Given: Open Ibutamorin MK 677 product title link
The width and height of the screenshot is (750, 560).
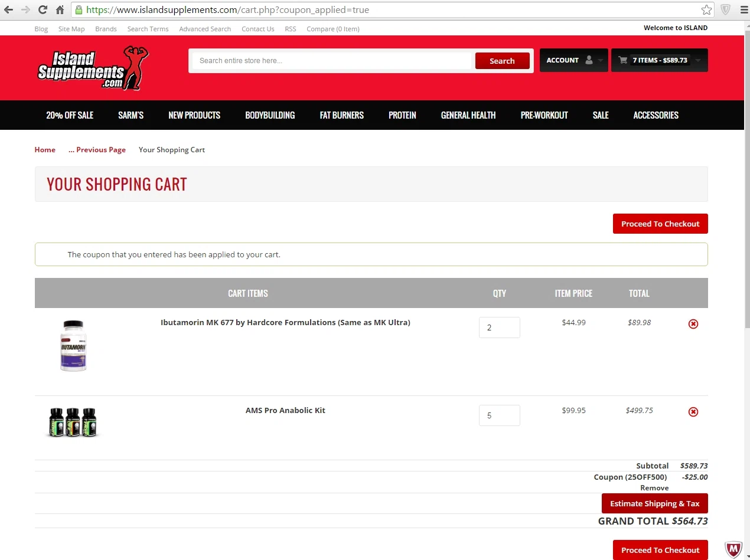Looking at the screenshot, I should (285, 322).
